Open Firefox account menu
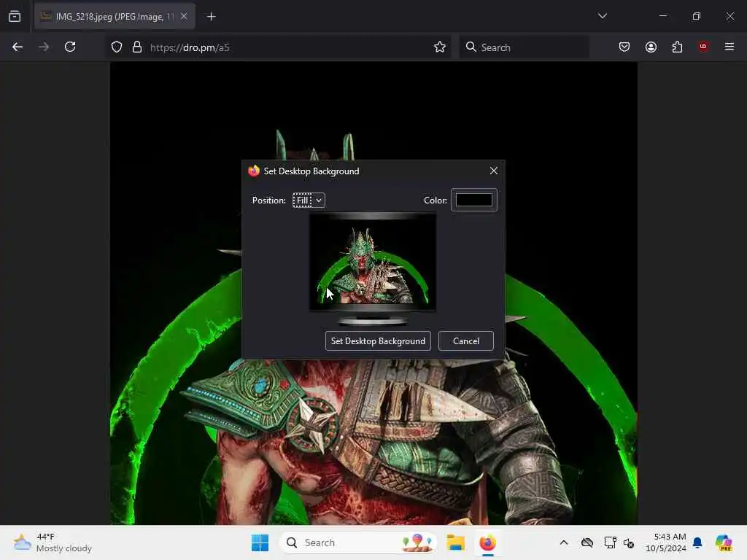The height and width of the screenshot is (560, 747). [x=651, y=47]
